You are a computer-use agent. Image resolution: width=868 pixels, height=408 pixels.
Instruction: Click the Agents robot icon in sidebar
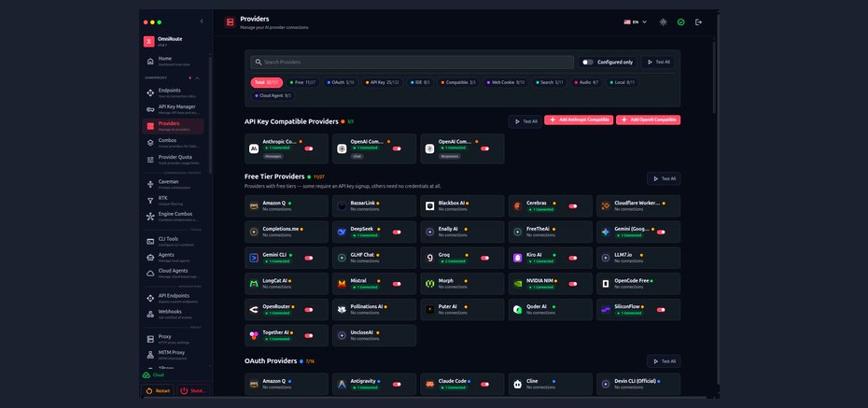tap(150, 258)
